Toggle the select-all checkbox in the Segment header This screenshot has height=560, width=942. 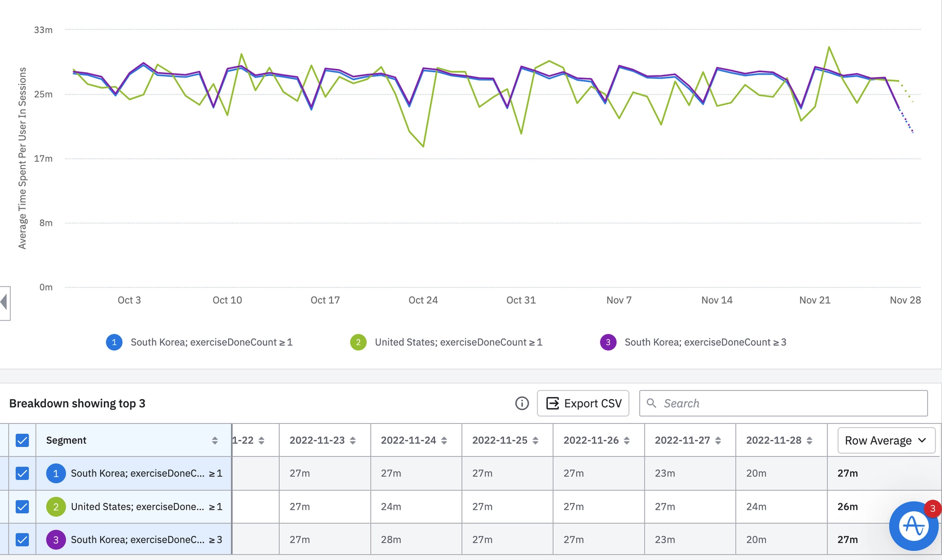[x=22, y=440]
